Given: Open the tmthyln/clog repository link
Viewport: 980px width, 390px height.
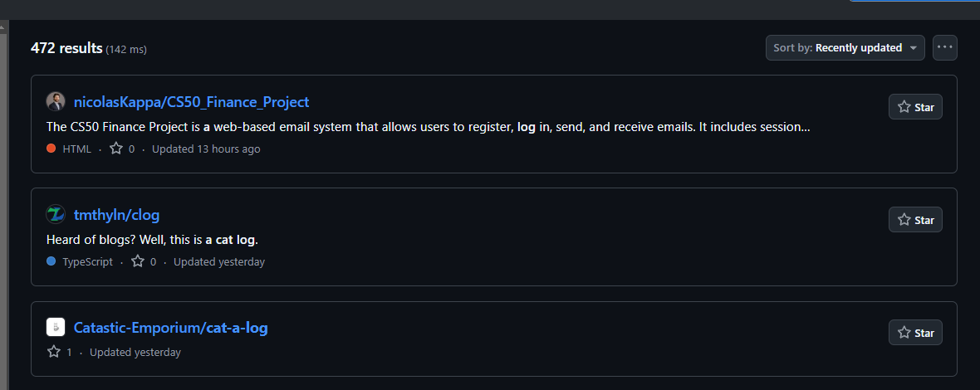Looking at the screenshot, I should pos(116,215).
